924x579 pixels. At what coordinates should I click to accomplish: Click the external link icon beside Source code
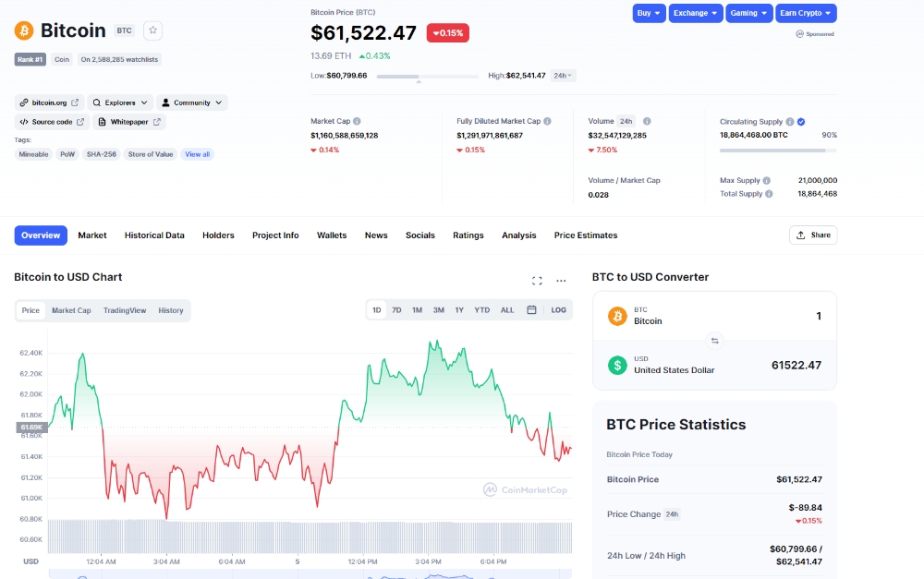click(x=80, y=122)
